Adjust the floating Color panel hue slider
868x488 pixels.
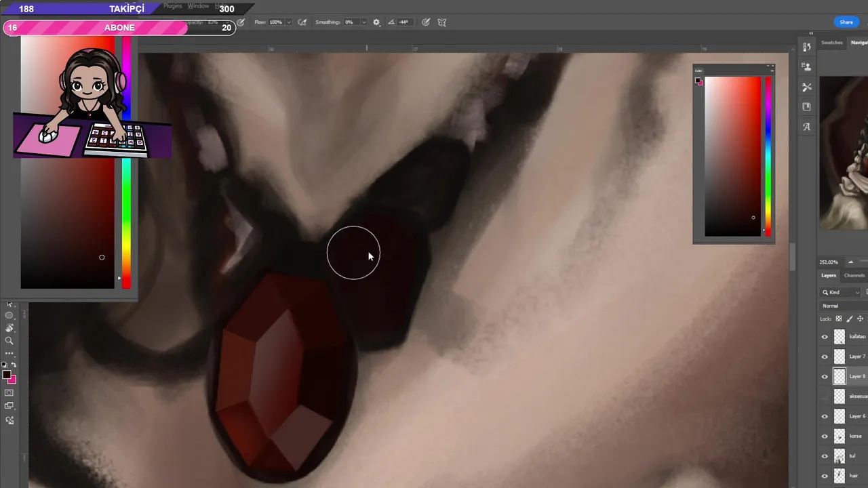[768, 157]
